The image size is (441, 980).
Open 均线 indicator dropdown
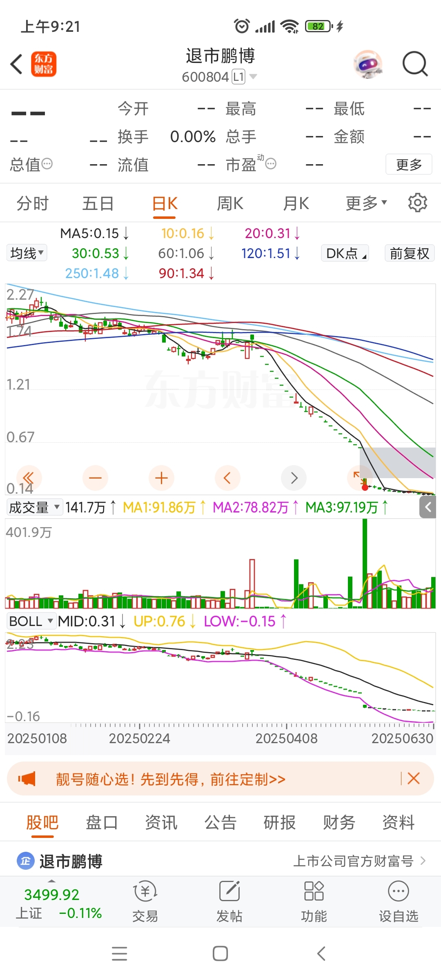[27, 253]
